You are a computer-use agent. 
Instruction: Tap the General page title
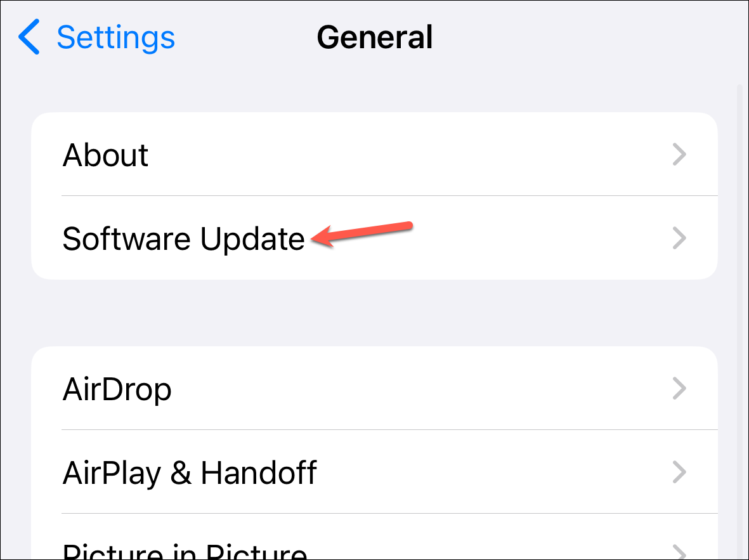375,37
